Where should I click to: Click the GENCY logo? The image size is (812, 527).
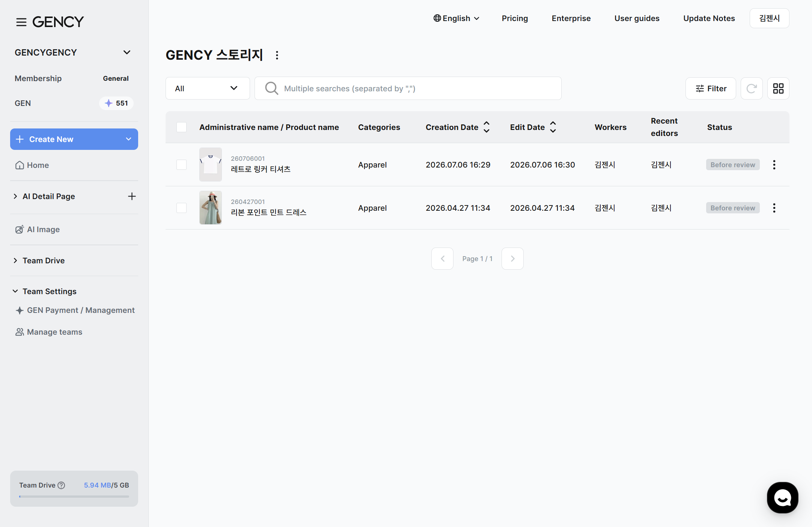(x=58, y=22)
